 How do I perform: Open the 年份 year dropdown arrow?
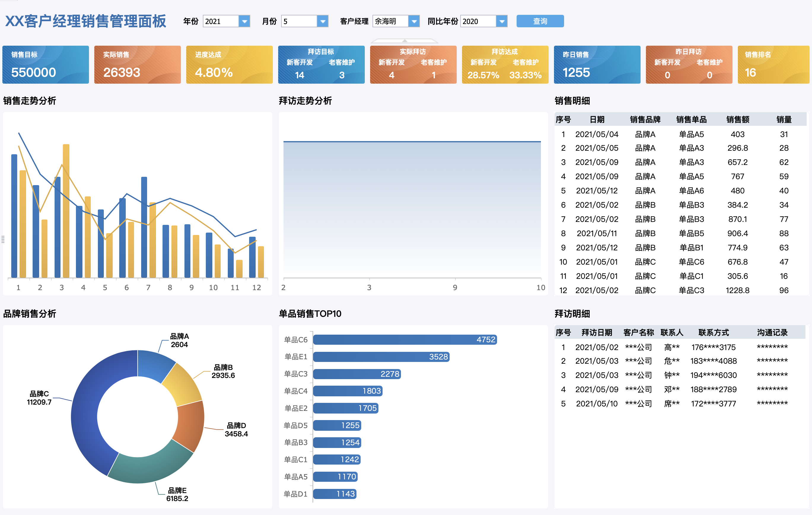[x=244, y=21]
